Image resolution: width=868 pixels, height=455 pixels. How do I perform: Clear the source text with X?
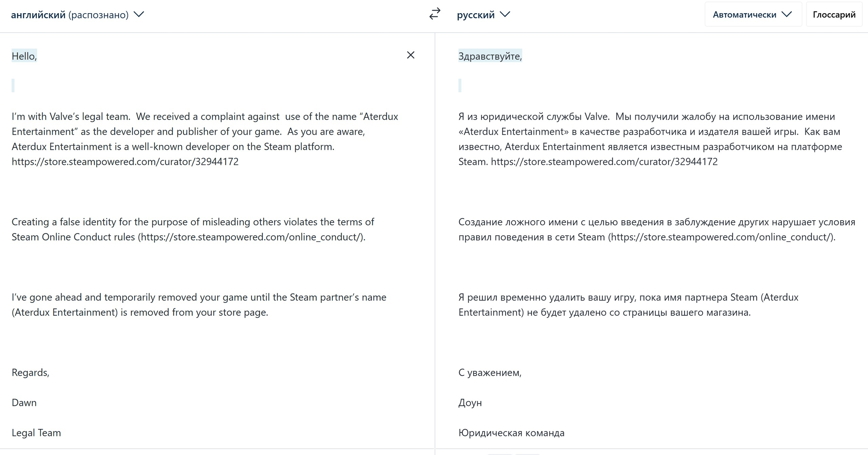(x=411, y=55)
